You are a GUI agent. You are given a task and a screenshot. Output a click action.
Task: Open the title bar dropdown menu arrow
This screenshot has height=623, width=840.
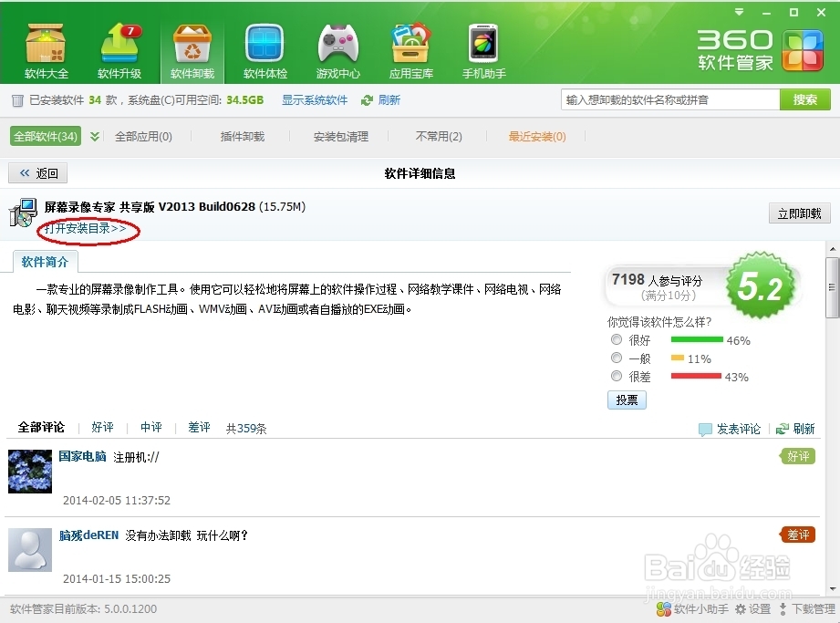740,12
